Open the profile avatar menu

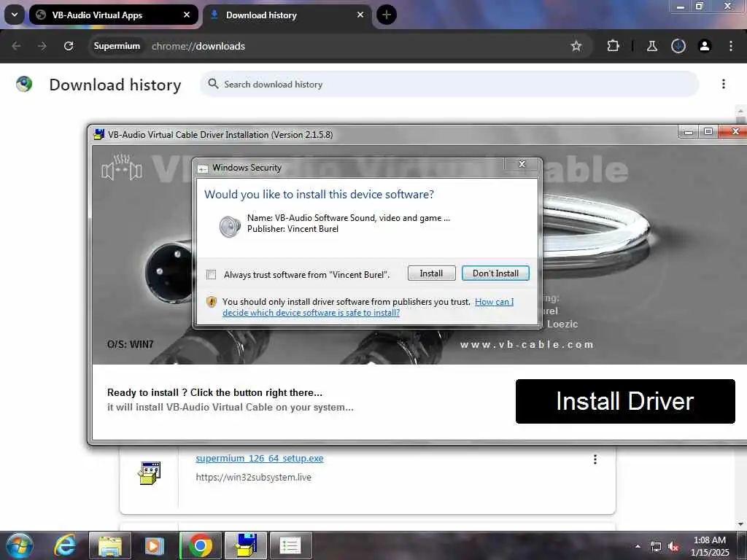pyautogui.click(x=704, y=46)
